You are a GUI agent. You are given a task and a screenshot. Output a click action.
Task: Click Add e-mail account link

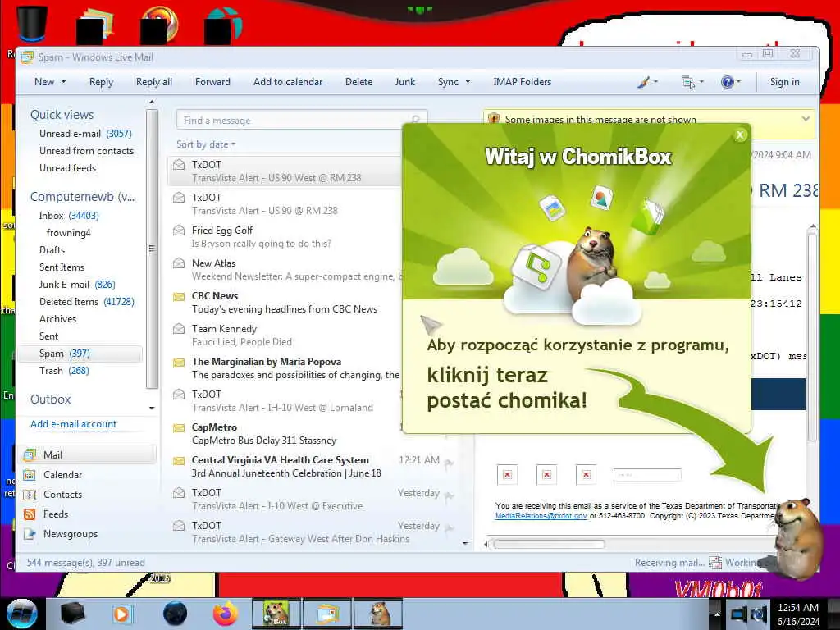(73, 424)
